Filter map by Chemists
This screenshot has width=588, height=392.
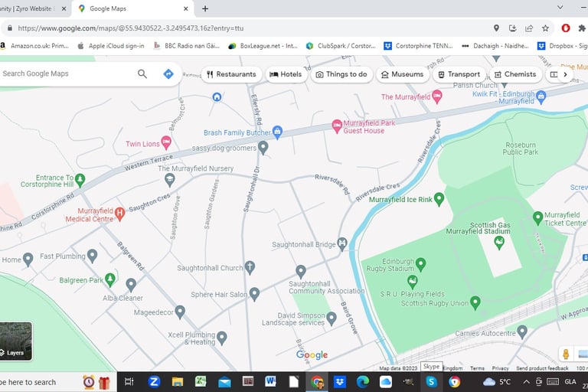(x=515, y=74)
